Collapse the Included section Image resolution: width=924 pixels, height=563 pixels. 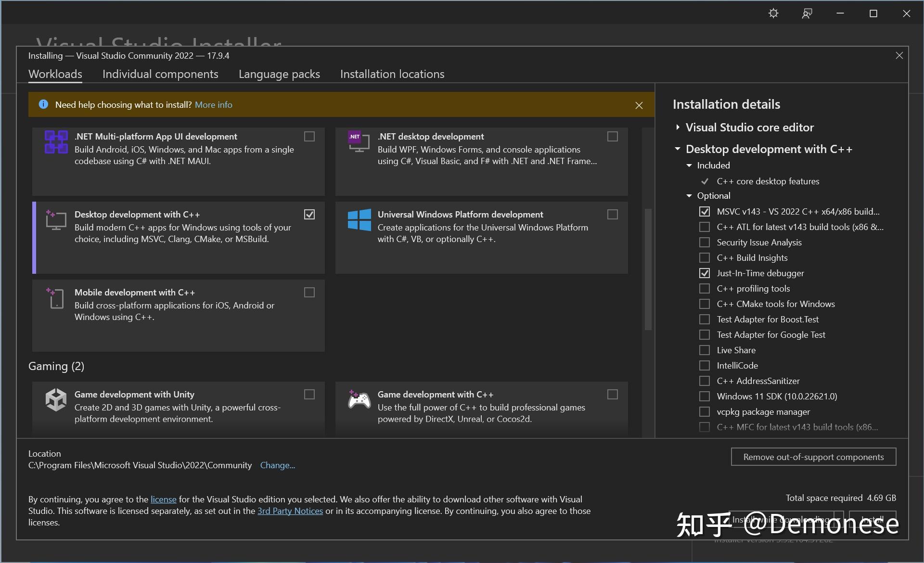(x=689, y=165)
